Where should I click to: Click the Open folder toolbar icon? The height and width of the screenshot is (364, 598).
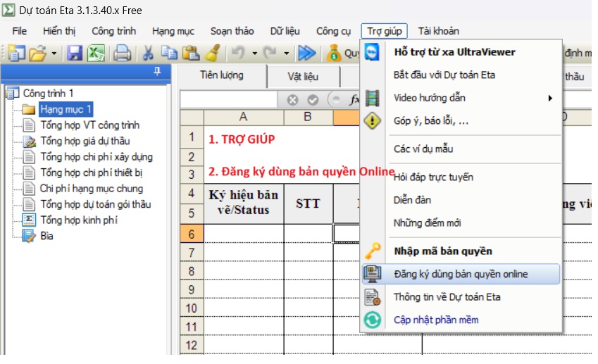point(37,54)
